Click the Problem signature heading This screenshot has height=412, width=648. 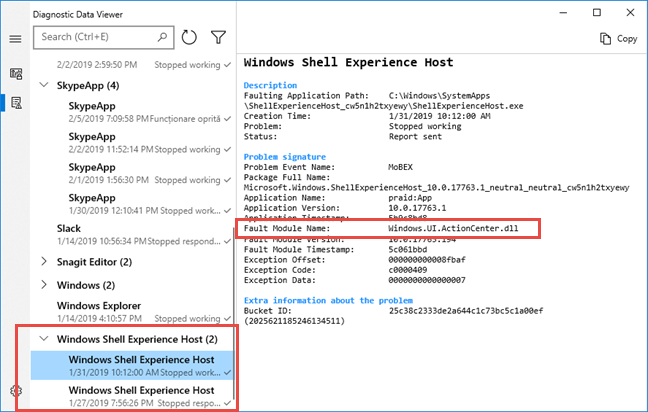click(284, 157)
